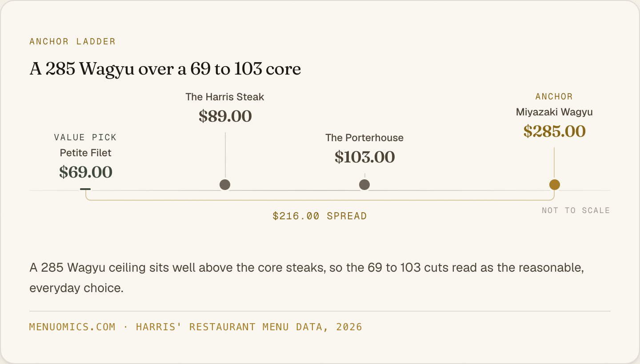
Task: Click the VALUE PICK label
Action: (x=85, y=138)
